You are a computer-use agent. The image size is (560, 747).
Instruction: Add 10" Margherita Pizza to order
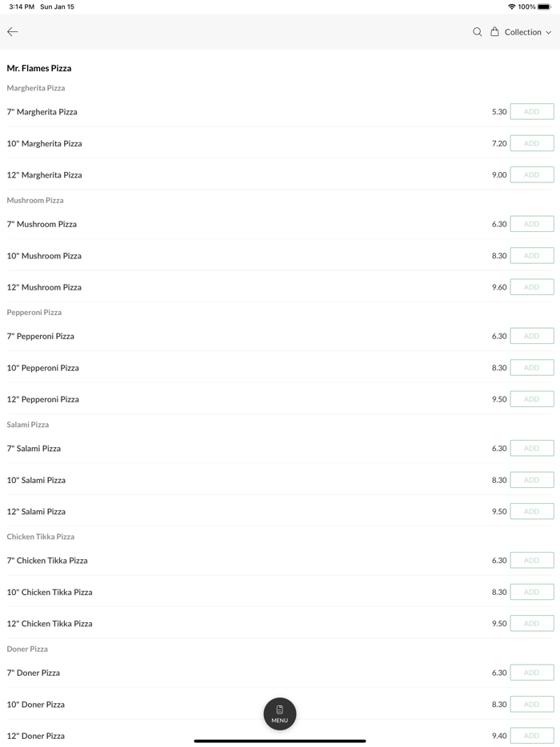click(x=531, y=143)
